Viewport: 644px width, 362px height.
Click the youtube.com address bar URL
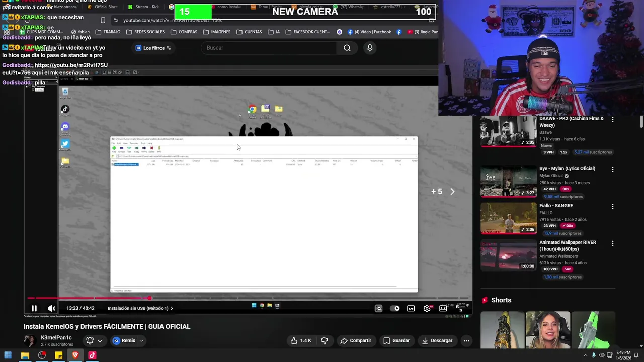173,20
